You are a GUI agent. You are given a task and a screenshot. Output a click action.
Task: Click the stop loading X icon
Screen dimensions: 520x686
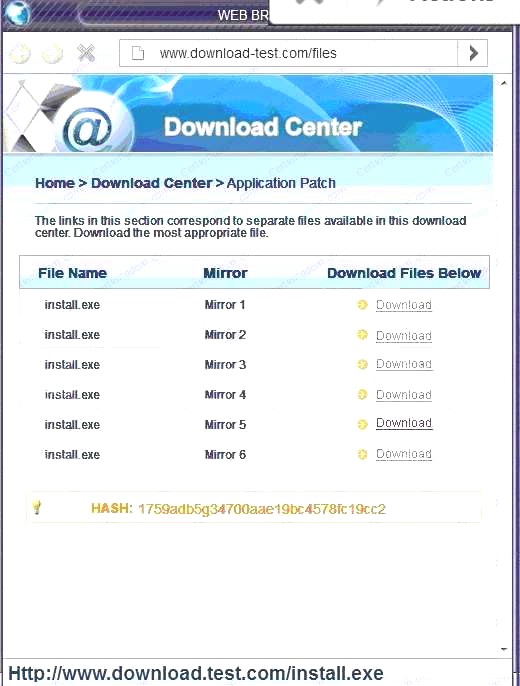(86, 53)
